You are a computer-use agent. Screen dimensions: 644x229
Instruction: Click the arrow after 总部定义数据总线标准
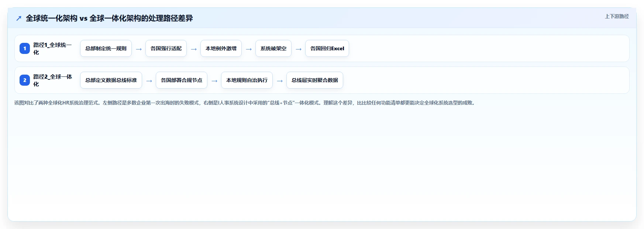pos(149,81)
